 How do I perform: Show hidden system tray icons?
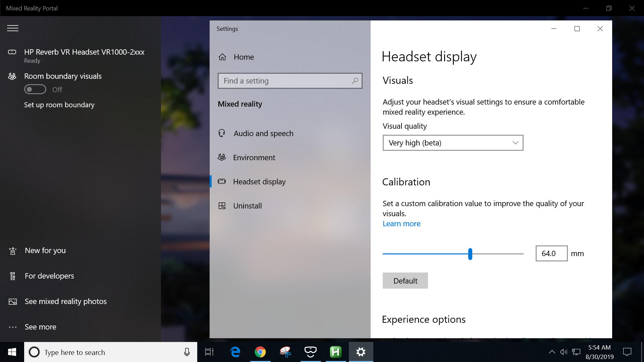552,352
